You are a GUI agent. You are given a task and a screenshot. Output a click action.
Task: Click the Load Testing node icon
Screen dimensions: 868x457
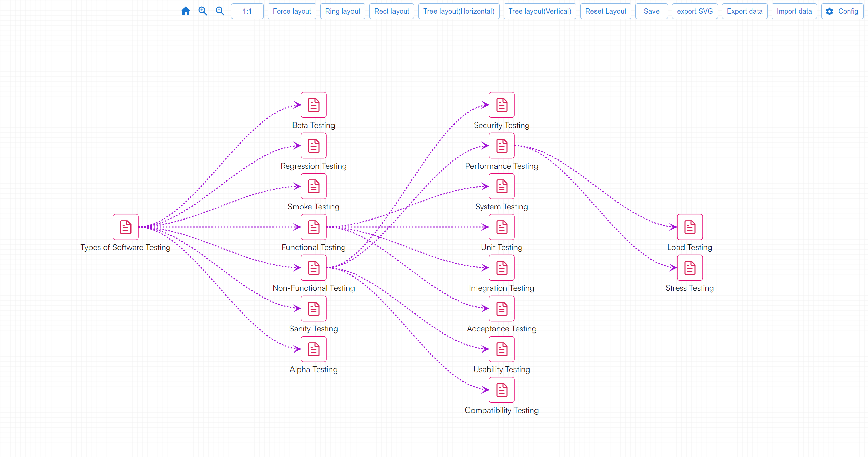point(690,227)
